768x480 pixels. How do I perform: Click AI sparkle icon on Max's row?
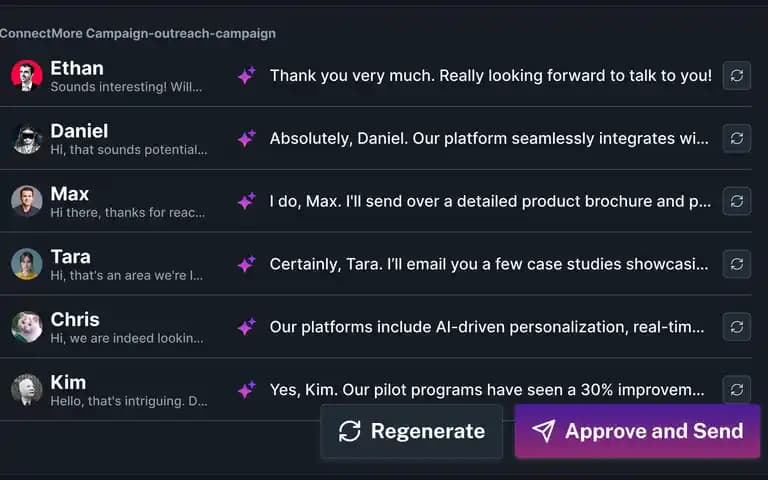coord(246,201)
